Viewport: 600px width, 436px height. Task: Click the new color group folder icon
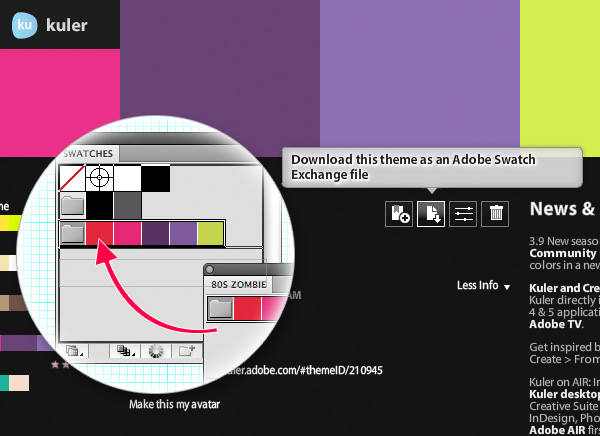tap(187, 351)
